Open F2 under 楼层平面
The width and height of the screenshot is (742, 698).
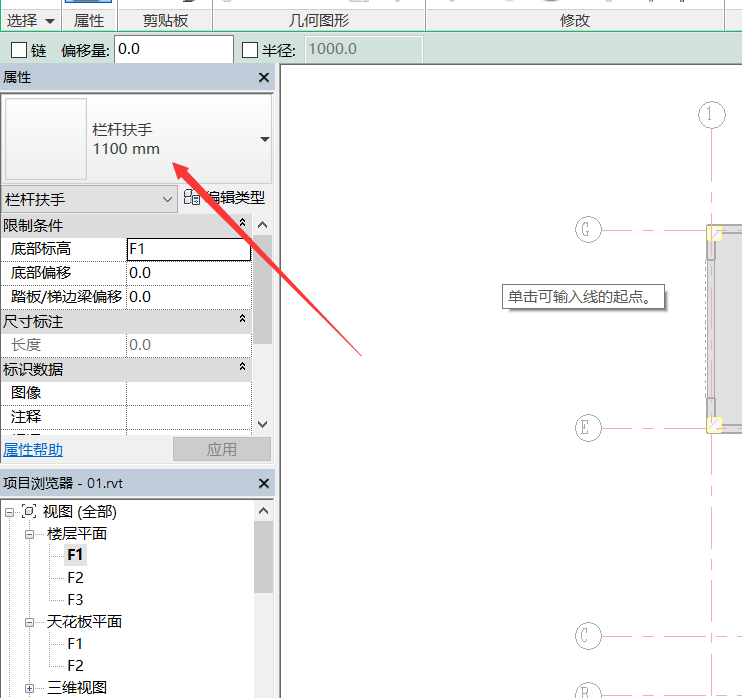click(x=75, y=578)
